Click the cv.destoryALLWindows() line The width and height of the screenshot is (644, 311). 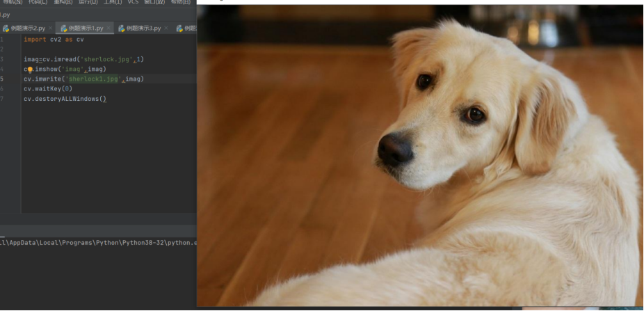point(65,99)
